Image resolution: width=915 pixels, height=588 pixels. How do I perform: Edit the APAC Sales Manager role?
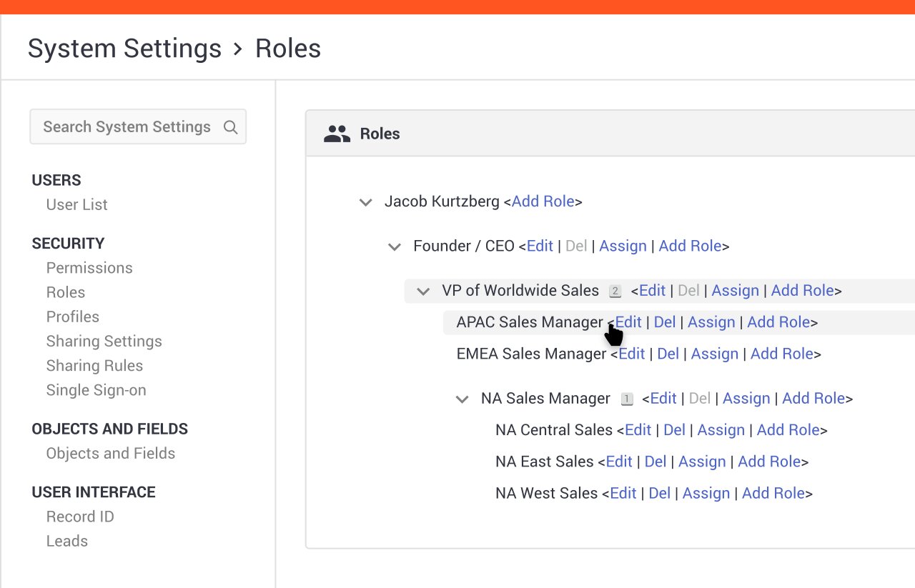click(x=629, y=322)
